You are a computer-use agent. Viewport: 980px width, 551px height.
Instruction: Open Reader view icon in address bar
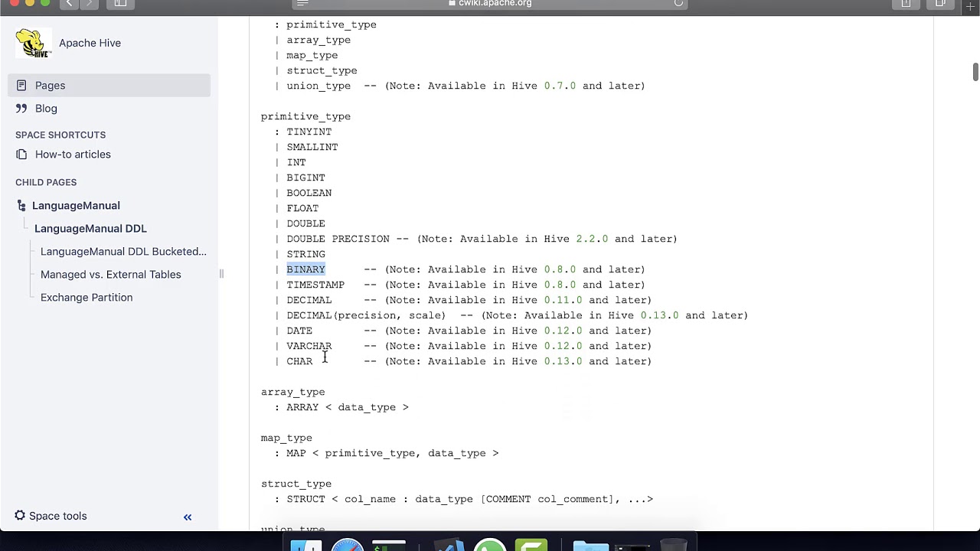(302, 4)
